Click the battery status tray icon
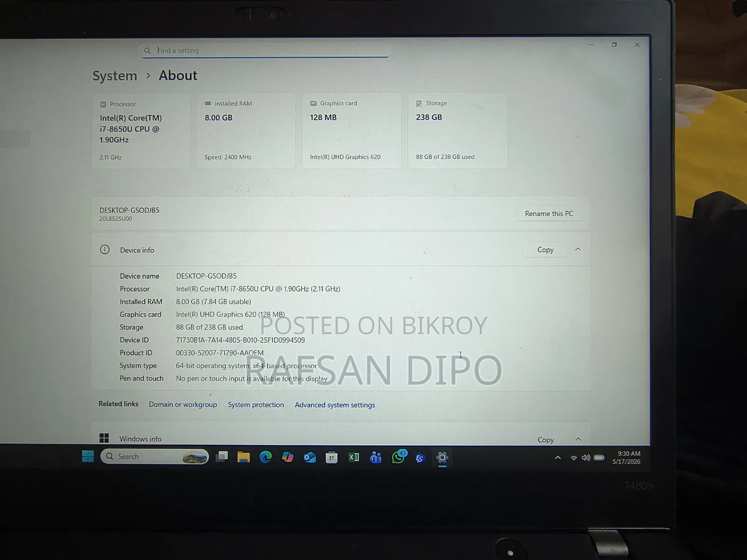Image resolution: width=747 pixels, height=560 pixels. (x=599, y=457)
